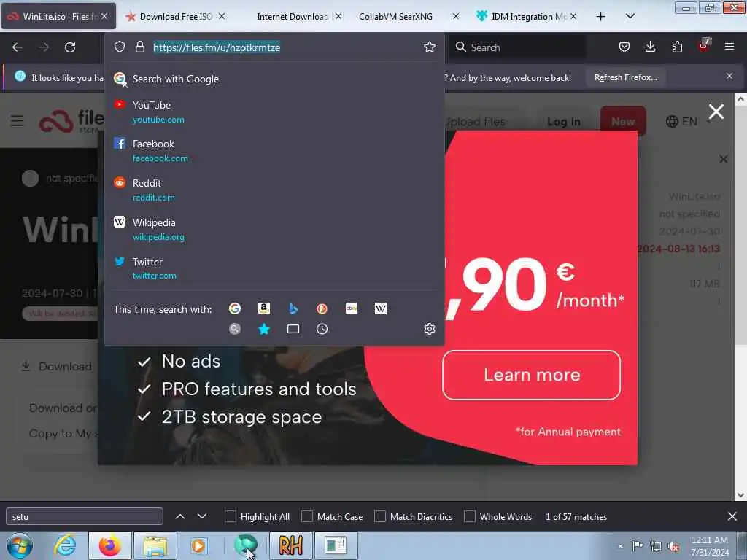
Task: Search this time with Google icon
Action: tap(235, 308)
